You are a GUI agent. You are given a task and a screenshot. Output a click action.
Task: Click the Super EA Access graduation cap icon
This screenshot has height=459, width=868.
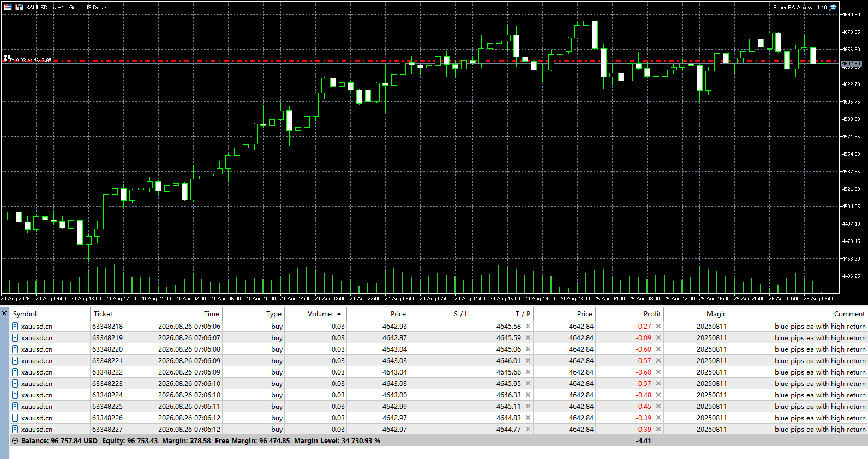[x=833, y=8]
